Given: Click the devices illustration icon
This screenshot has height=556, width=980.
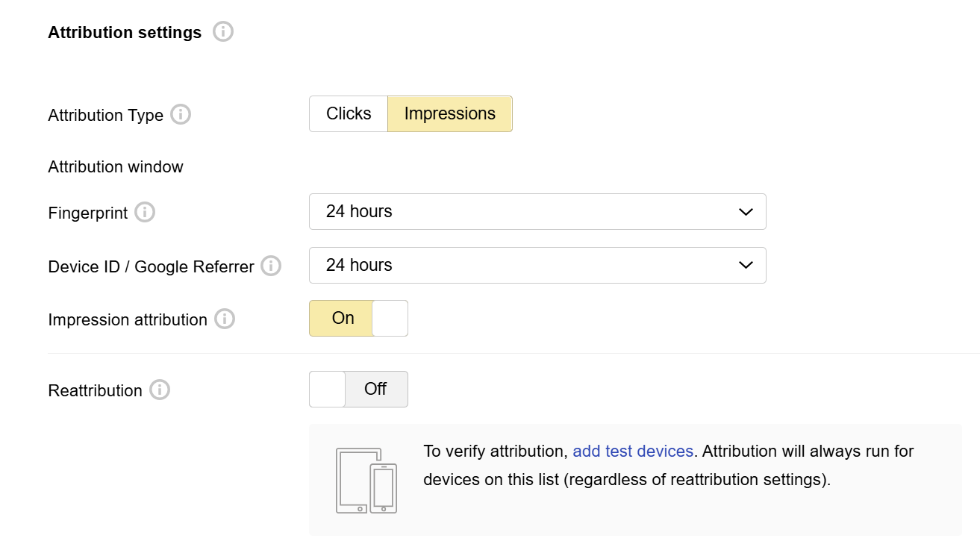Looking at the screenshot, I should (x=366, y=481).
